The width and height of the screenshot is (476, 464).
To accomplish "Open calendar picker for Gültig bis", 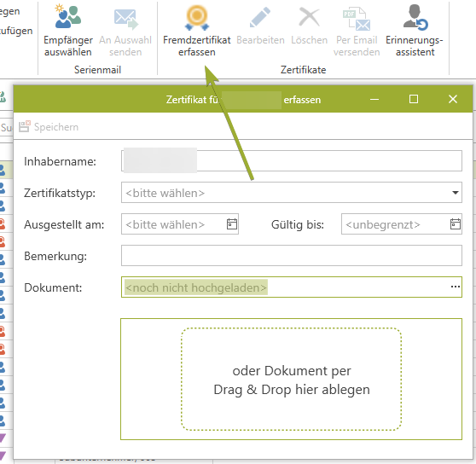I will (455, 224).
